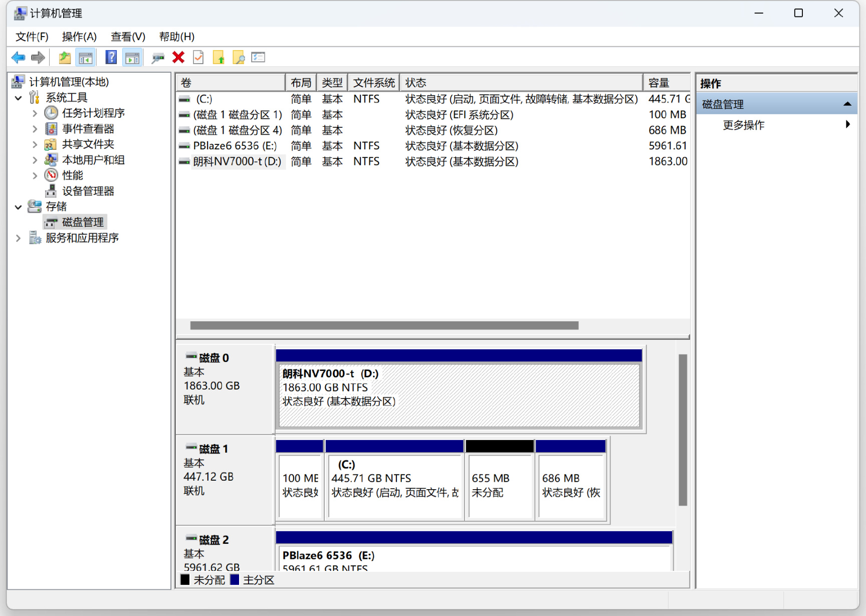Toggle the Show/Hide Action Pane icon

[132, 58]
